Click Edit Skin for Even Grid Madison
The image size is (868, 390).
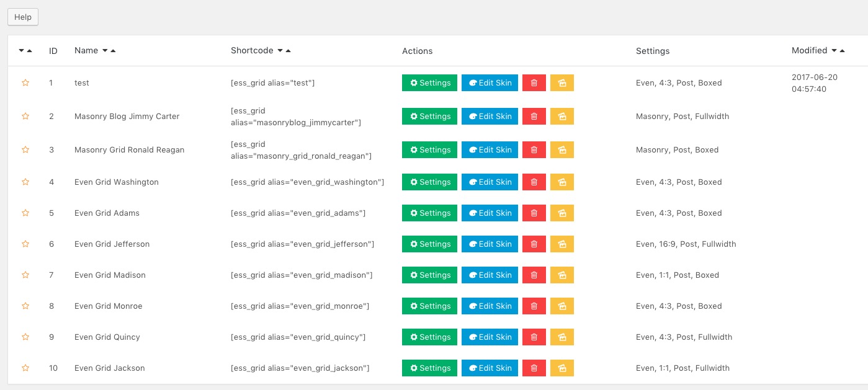pyautogui.click(x=490, y=275)
